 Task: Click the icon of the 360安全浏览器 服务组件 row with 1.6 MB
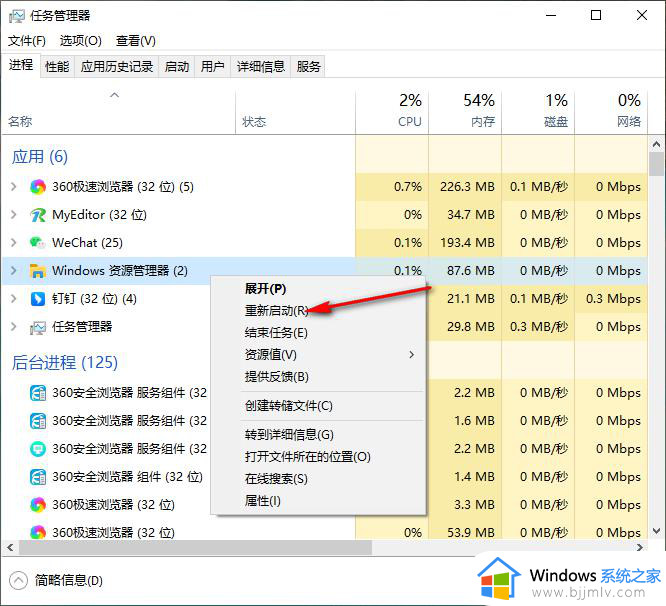(x=38, y=421)
